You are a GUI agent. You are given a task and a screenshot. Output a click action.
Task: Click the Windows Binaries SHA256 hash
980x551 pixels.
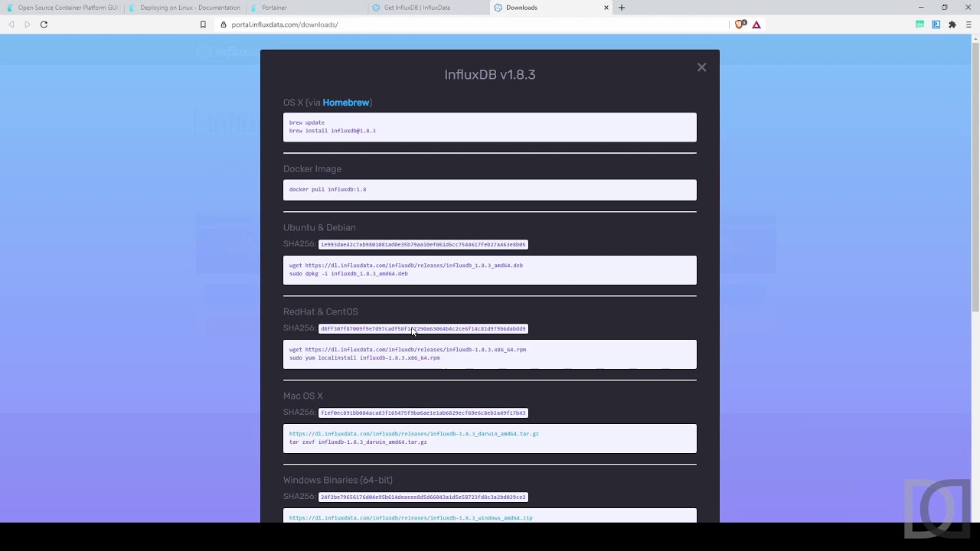(423, 497)
